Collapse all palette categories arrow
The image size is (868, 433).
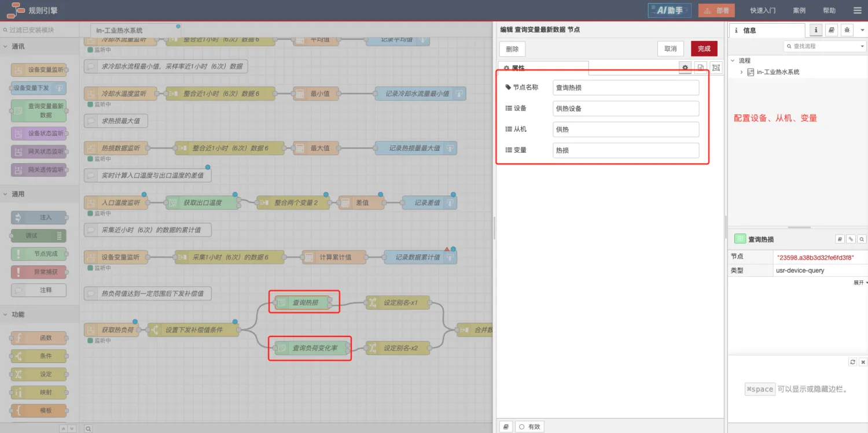[64, 428]
